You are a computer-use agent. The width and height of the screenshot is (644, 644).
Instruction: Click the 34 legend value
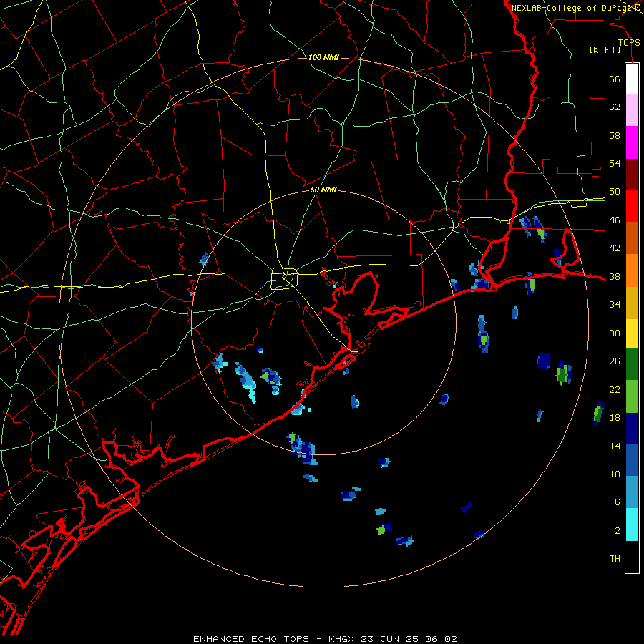[615, 304]
